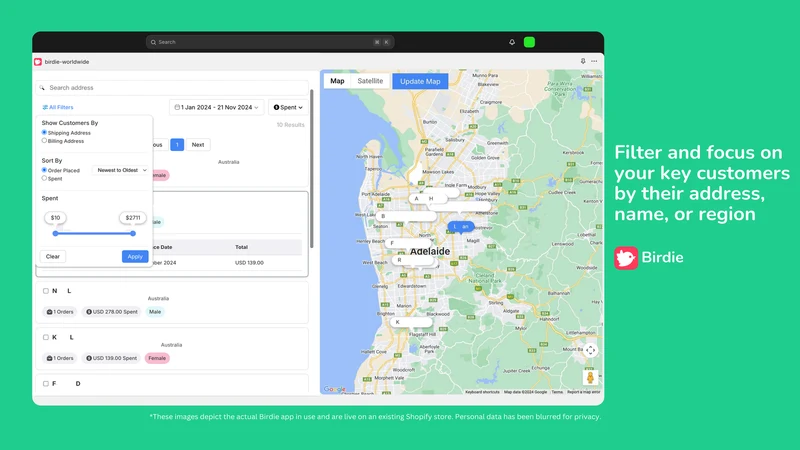Click the map marker labeled R
Image resolution: width=800 pixels, height=450 pixels.
(414, 260)
